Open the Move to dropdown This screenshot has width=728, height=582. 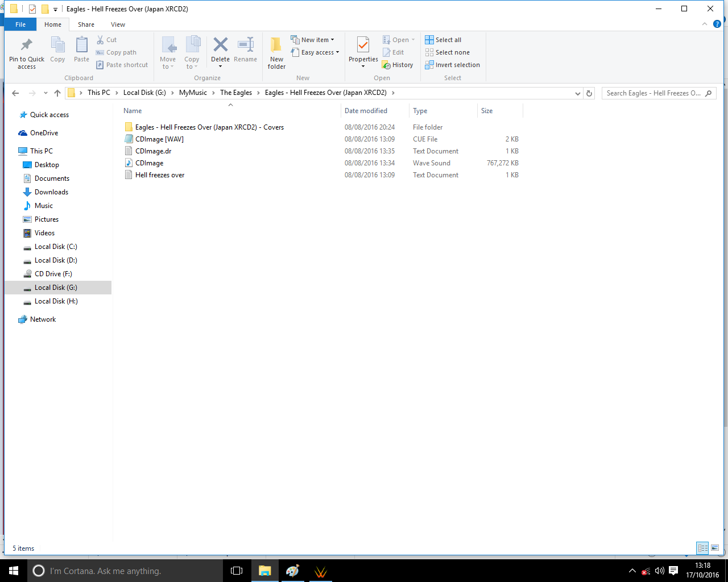168,52
